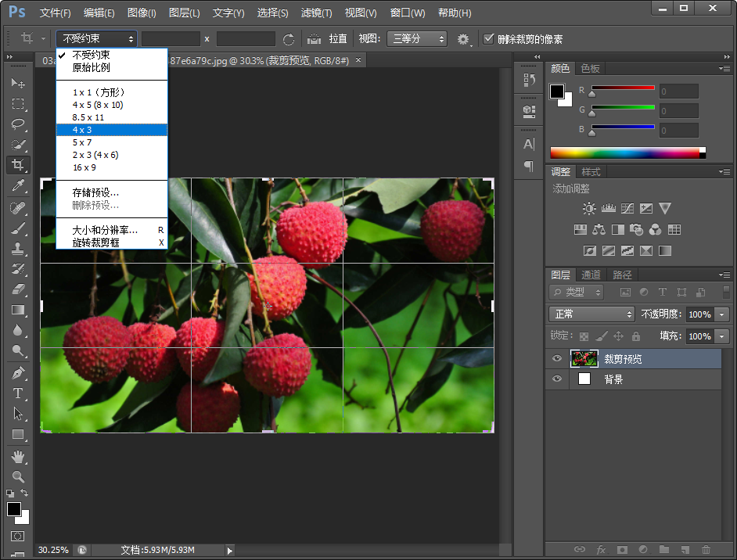Hide the 裁剪预览 layer
The image size is (737, 560).
coord(557,359)
